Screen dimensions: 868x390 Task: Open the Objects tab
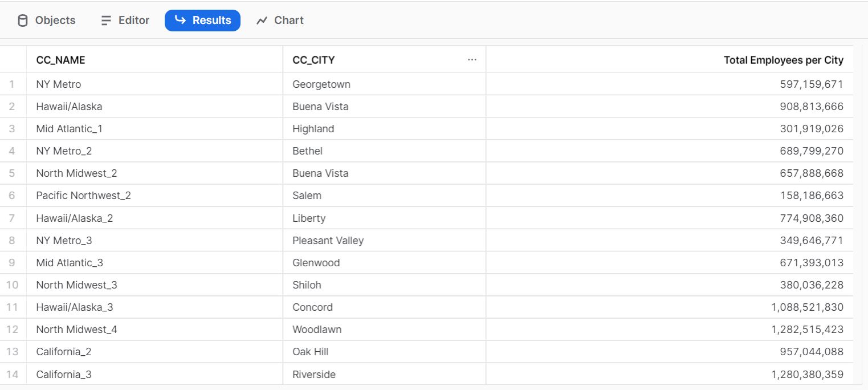47,21
